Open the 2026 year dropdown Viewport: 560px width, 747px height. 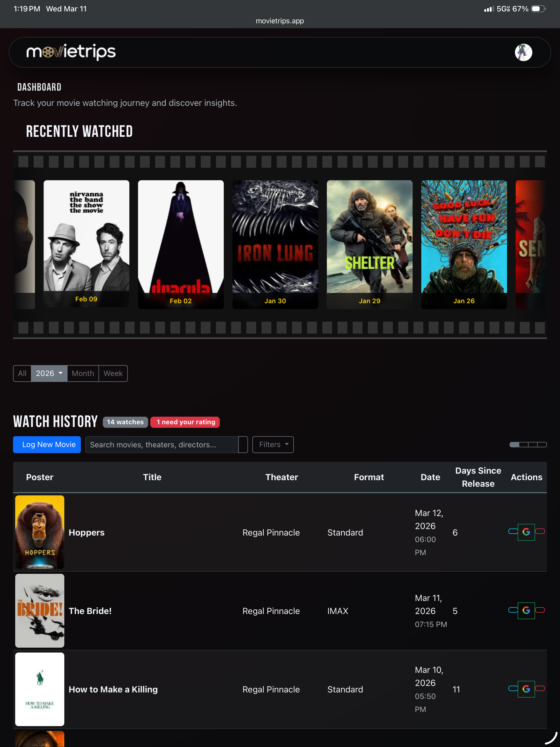(x=49, y=373)
